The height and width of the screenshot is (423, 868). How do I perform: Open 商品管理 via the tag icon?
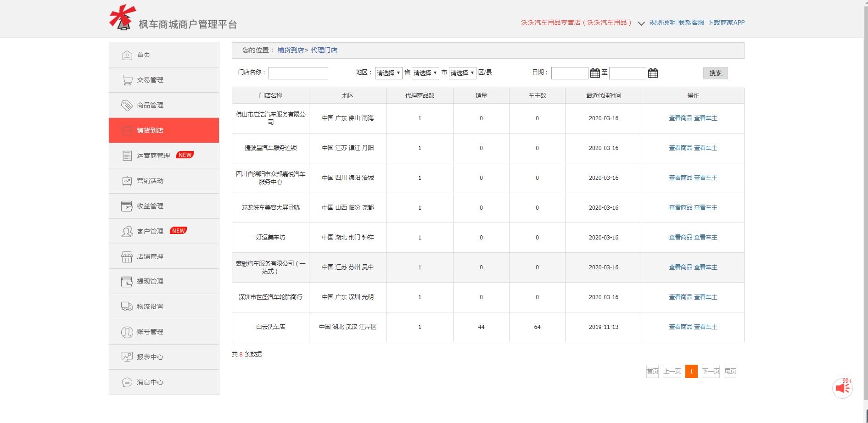coord(127,105)
